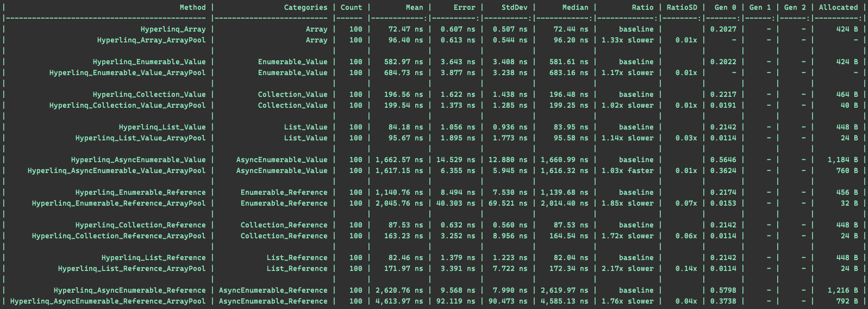Click the 1.76x slower ratio
The height and width of the screenshot is (309, 868).
628,301
